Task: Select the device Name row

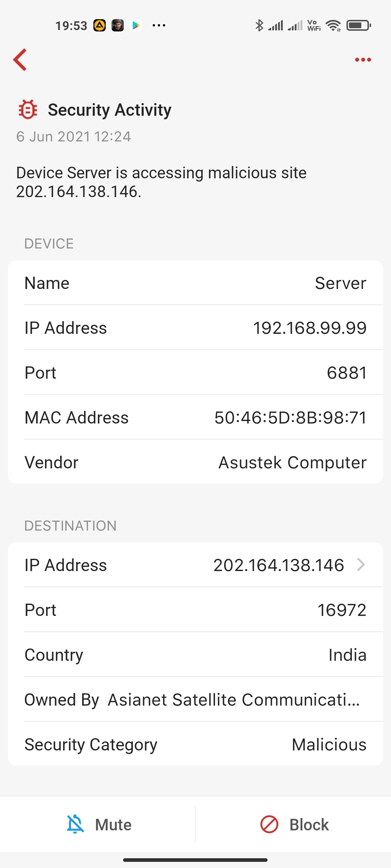Action: click(195, 283)
